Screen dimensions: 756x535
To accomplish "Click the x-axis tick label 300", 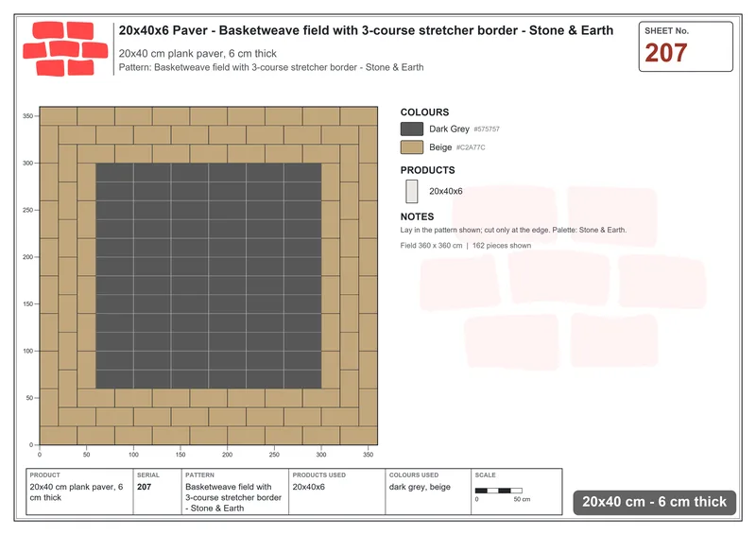I will coord(321,455).
